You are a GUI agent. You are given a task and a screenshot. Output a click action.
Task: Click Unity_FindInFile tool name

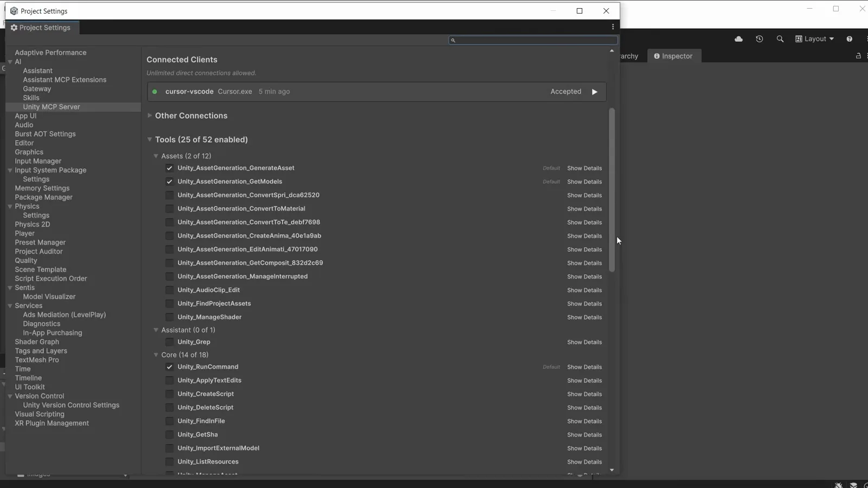[x=201, y=421]
